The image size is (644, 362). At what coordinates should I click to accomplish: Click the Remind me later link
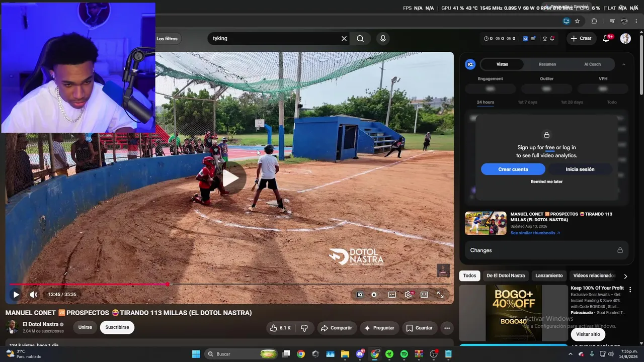(x=546, y=182)
